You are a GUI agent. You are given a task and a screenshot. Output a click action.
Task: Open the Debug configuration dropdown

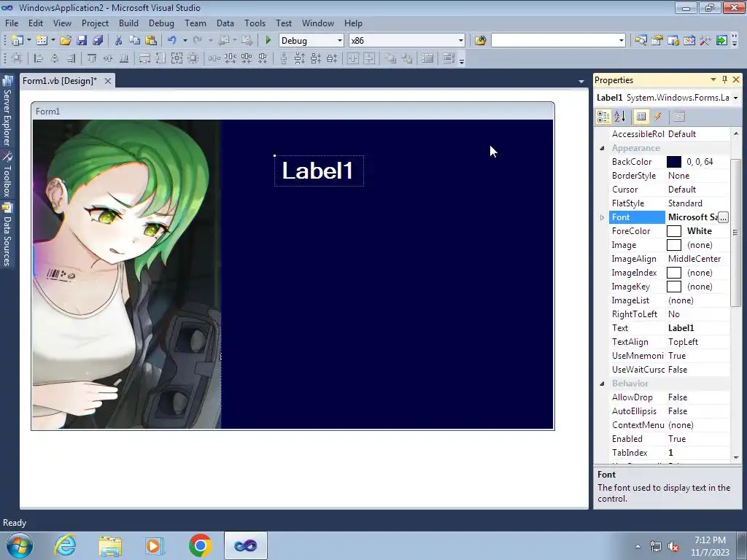[x=340, y=41]
